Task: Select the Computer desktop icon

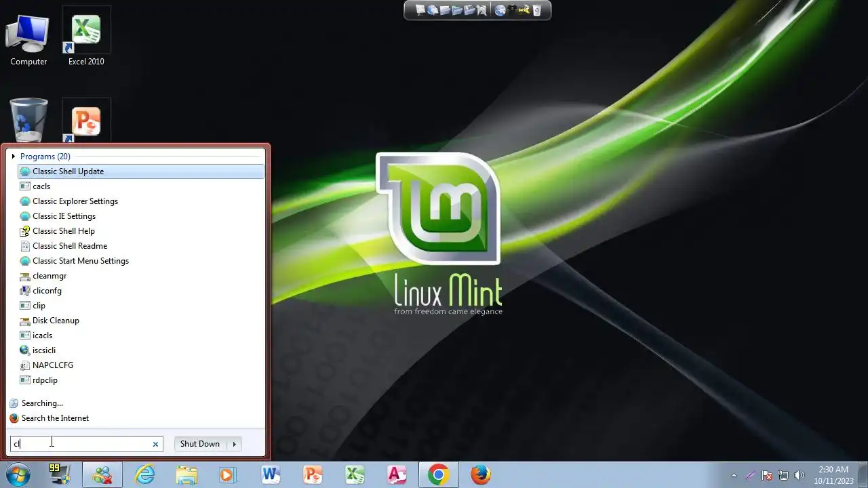Action: pyautogui.click(x=28, y=38)
